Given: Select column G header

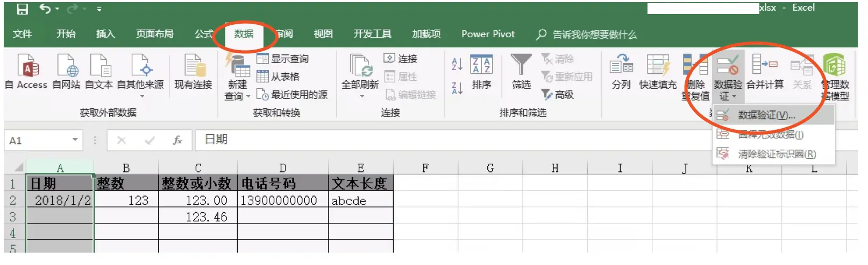Looking at the screenshot, I should coord(490,168).
